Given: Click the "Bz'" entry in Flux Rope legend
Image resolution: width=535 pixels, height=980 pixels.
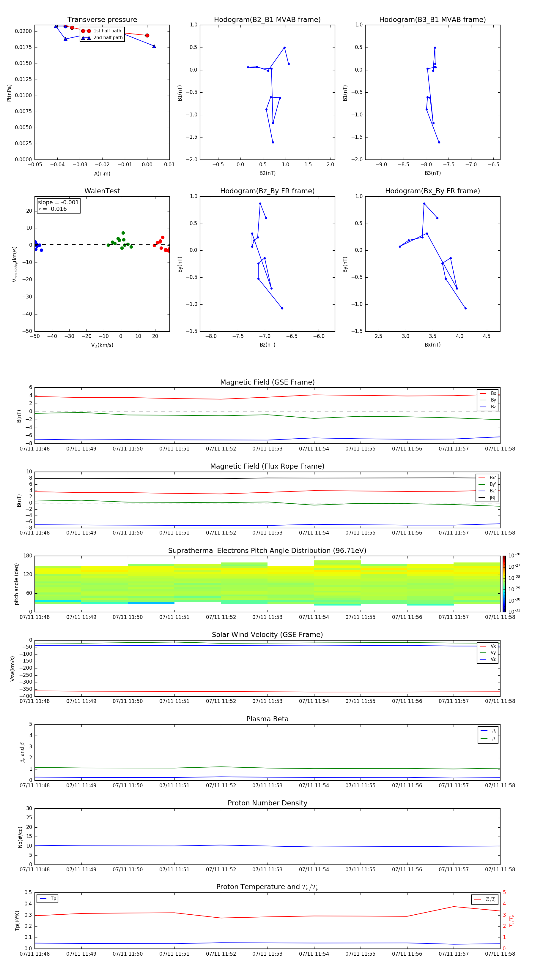Looking at the screenshot, I should [487, 491].
